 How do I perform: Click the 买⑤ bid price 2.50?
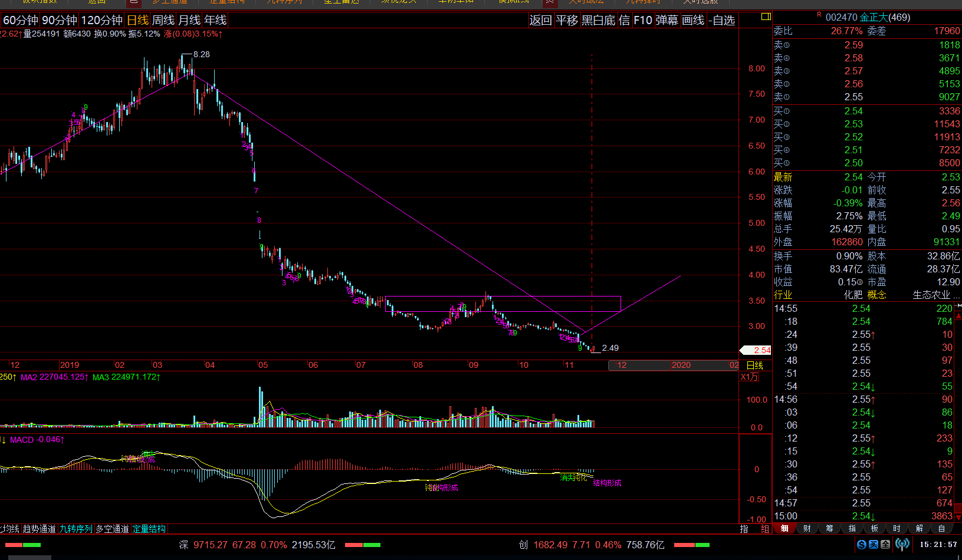coord(853,163)
